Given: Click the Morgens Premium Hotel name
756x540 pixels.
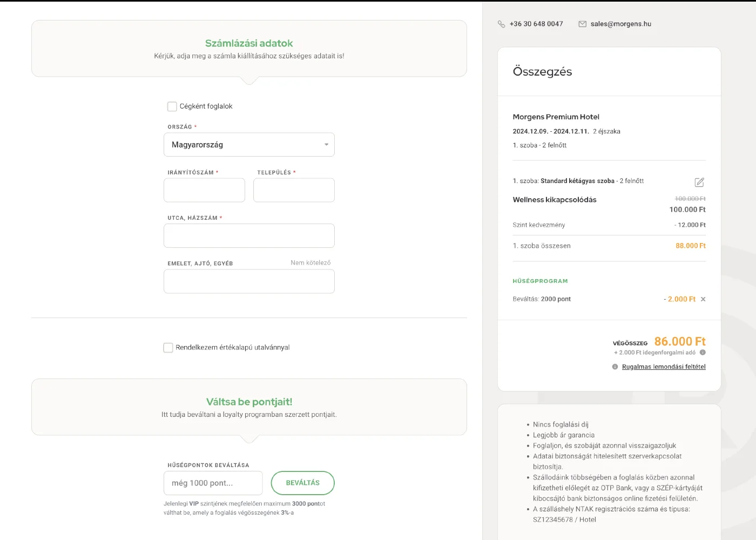Looking at the screenshot, I should [556, 117].
